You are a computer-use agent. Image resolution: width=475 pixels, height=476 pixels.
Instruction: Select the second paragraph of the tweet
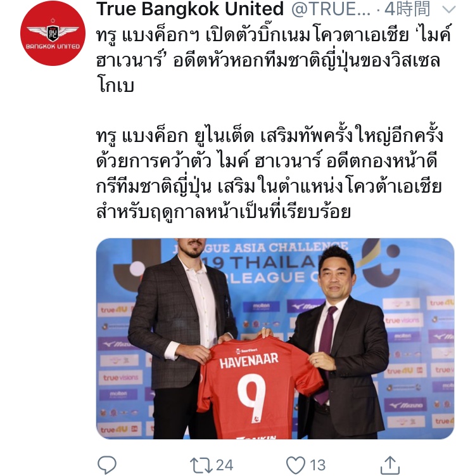coord(269,173)
